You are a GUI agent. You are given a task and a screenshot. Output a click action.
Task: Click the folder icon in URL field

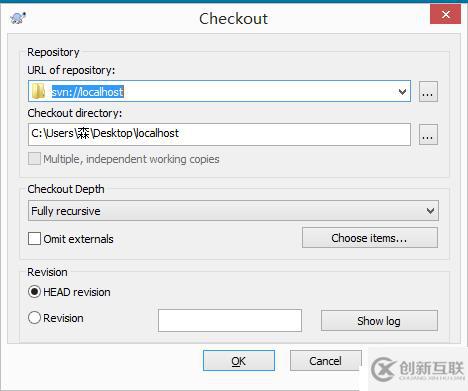click(x=38, y=91)
